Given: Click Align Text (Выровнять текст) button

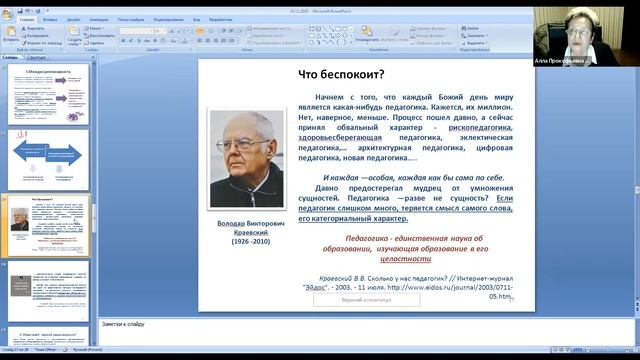Looking at the screenshot, I should pos(265,36).
